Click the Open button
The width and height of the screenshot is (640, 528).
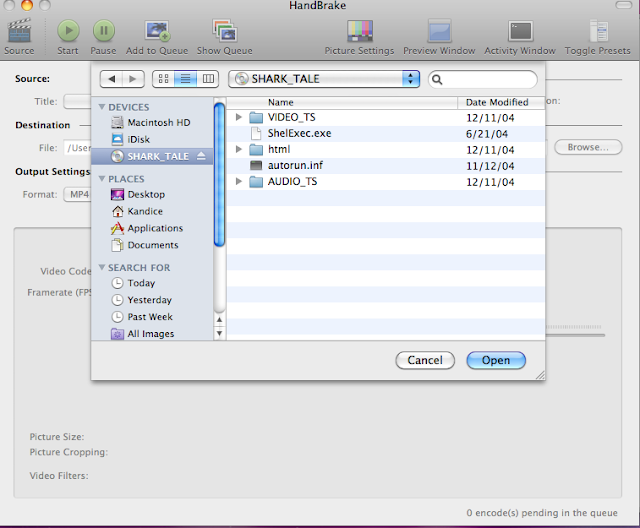click(x=496, y=360)
